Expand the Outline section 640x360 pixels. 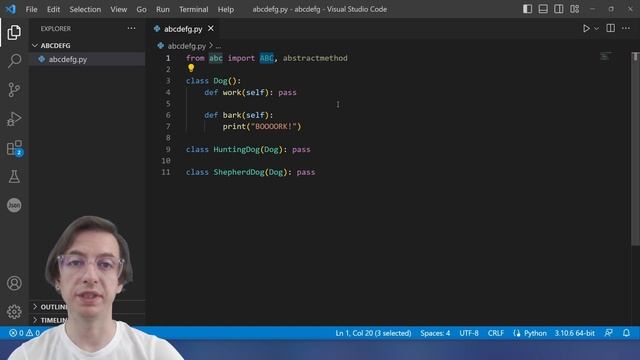coord(87,307)
